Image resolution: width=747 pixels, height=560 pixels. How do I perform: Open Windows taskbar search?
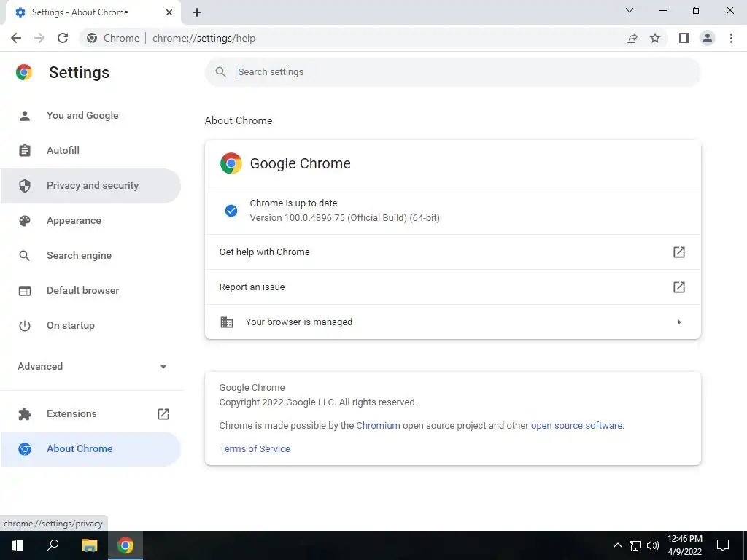53,545
